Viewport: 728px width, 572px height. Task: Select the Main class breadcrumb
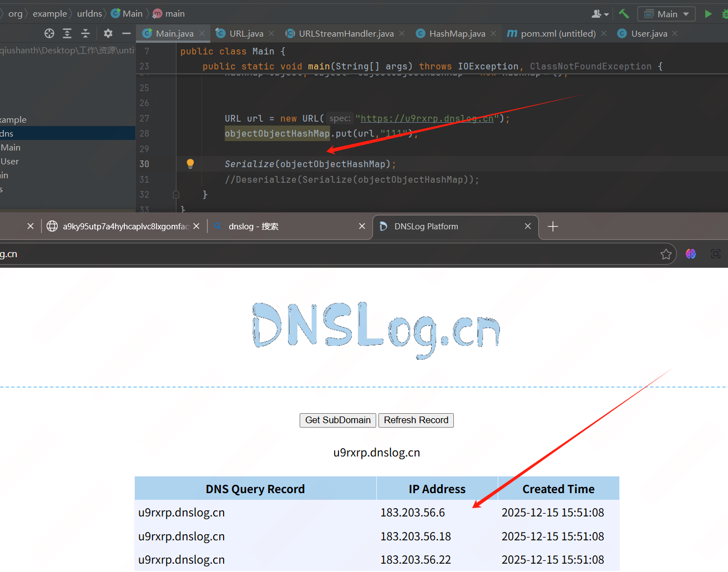click(x=127, y=14)
